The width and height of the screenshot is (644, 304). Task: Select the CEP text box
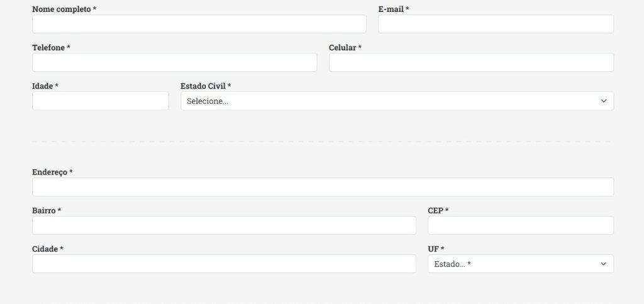520,225
